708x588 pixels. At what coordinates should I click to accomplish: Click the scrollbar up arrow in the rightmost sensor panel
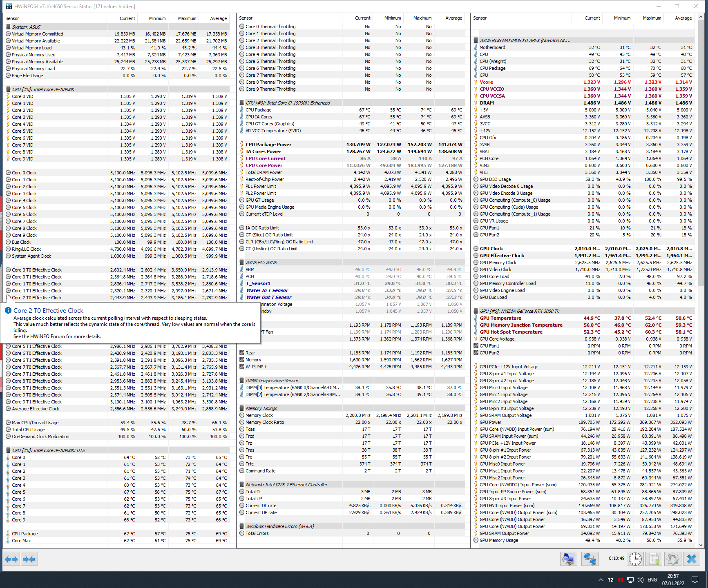[701, 17]
